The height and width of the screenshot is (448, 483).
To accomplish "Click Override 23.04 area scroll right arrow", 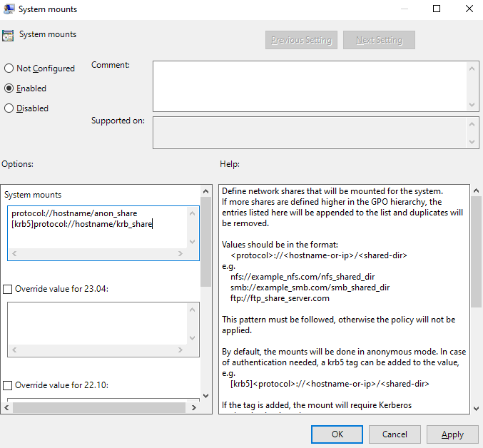I will 181,350.
